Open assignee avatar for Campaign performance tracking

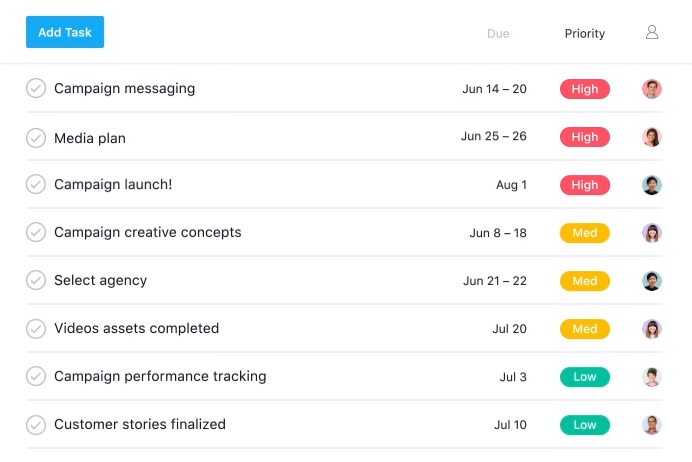(x=651, y=377)
